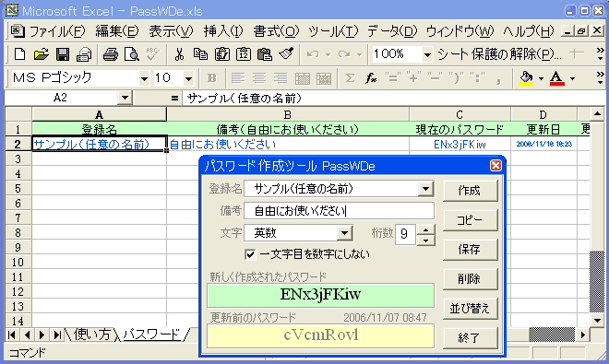Click the Spelling check ABC icon

click(152, 54)
